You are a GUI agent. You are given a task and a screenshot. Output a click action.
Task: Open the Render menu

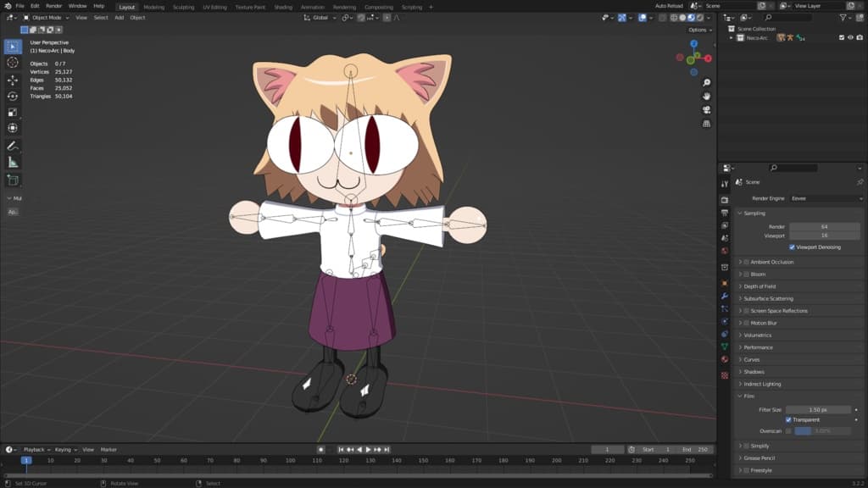point(53,6)
